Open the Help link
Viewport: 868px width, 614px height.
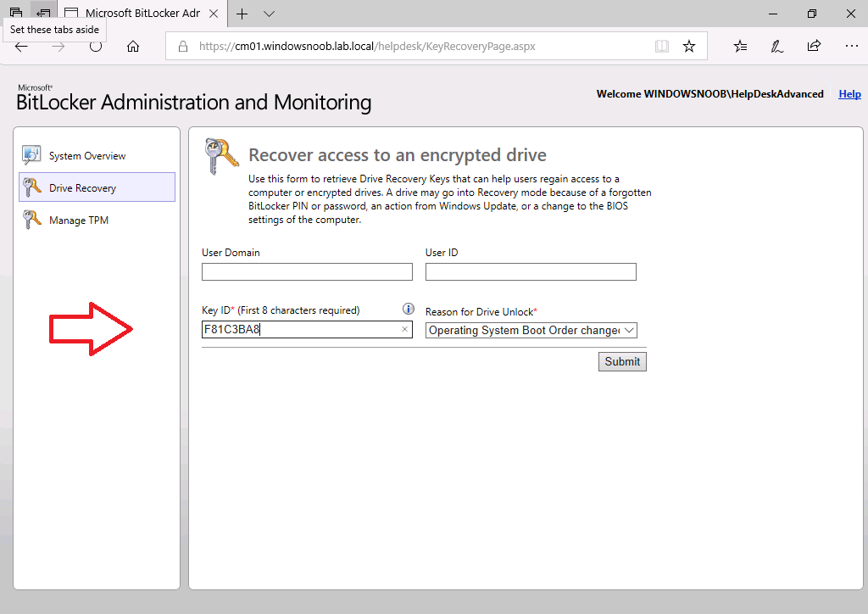[849, 94]
